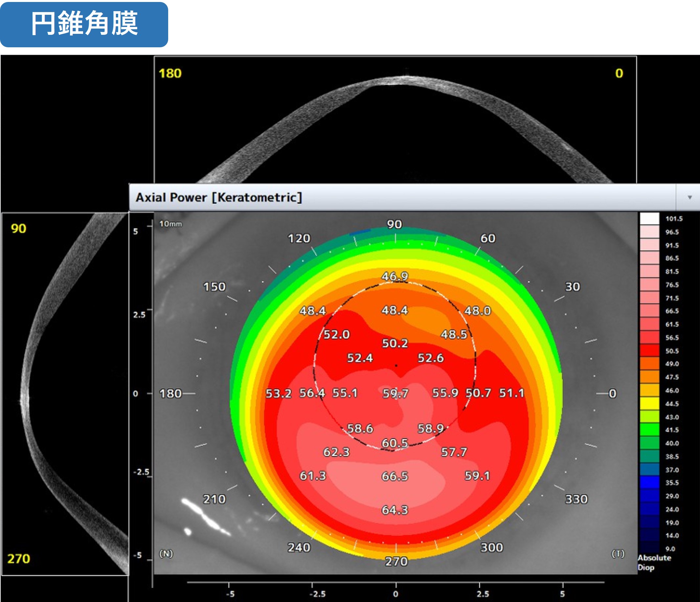Viewport: 700px width, 602px height.
Task: Click the 53.2 diopter value on map
Action: point(278,393)
